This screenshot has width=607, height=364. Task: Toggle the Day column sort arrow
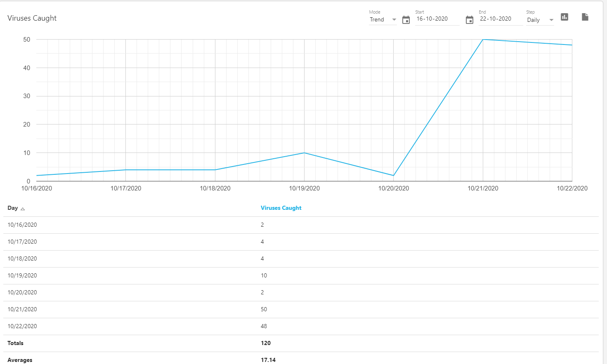click(23, 209)
